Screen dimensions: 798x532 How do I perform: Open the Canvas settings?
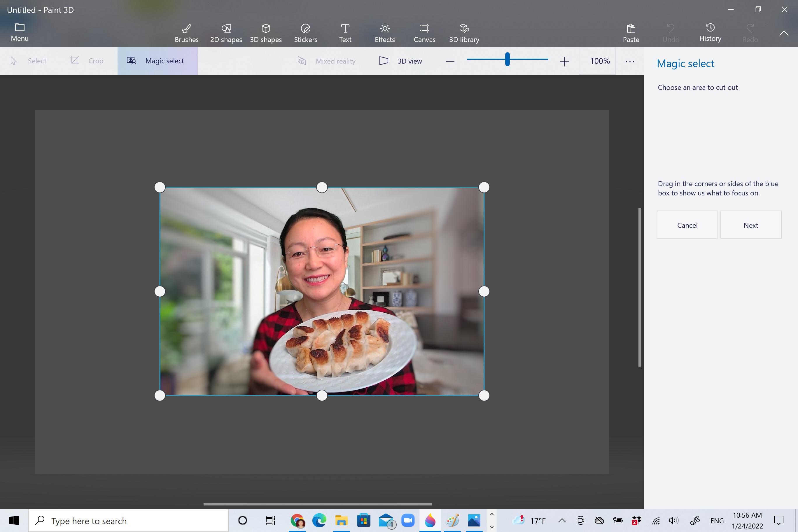424,33
